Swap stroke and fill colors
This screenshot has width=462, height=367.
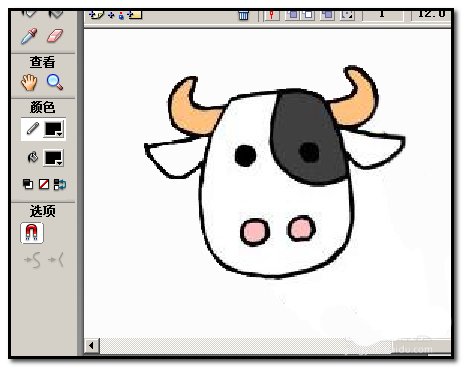coord(60,184)
